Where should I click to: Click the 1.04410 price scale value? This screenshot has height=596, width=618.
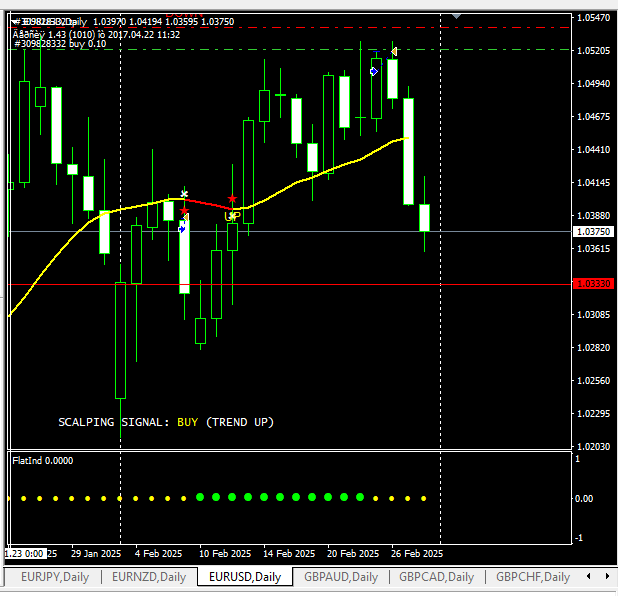pos(593,149)
